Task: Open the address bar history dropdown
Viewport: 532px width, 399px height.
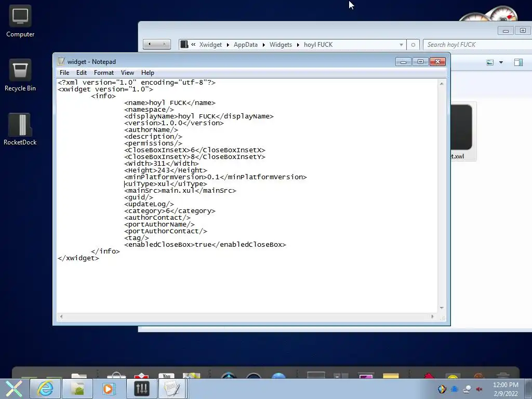Action: pos(402,45)
